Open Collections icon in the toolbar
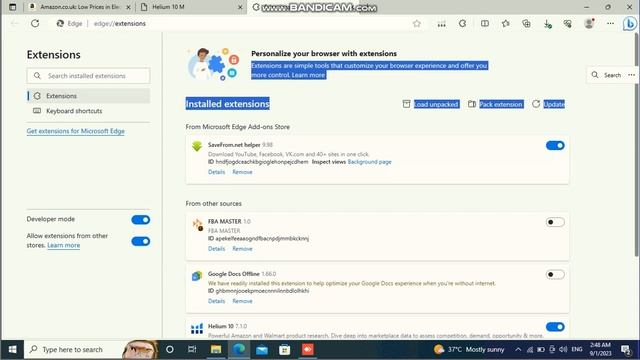 pyautogui.click(x=527, y=24)
